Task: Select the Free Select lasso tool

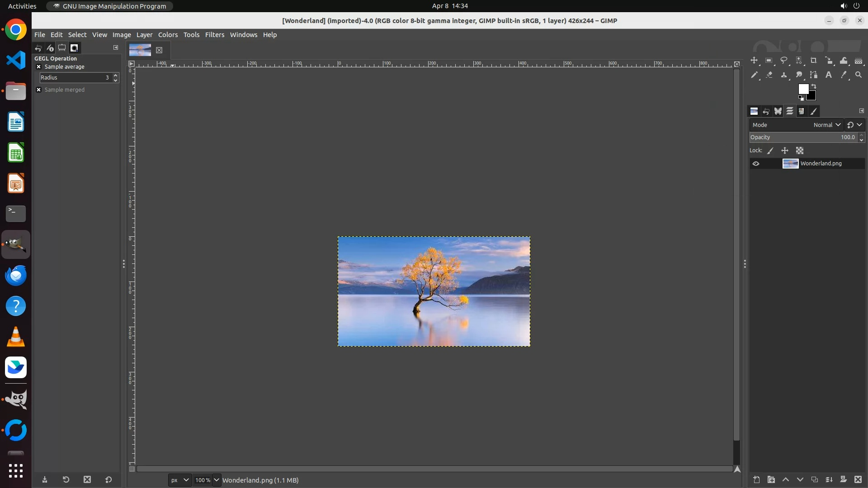Action: point(784,61)
